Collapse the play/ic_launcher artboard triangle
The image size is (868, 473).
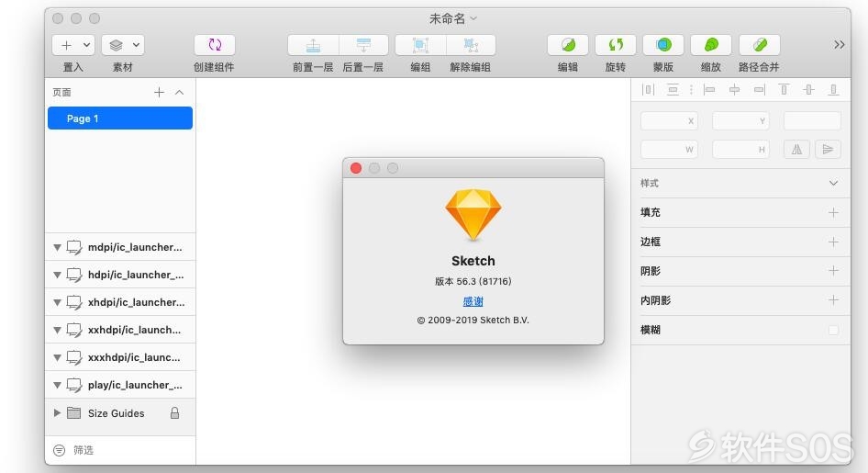click(57, 385)
